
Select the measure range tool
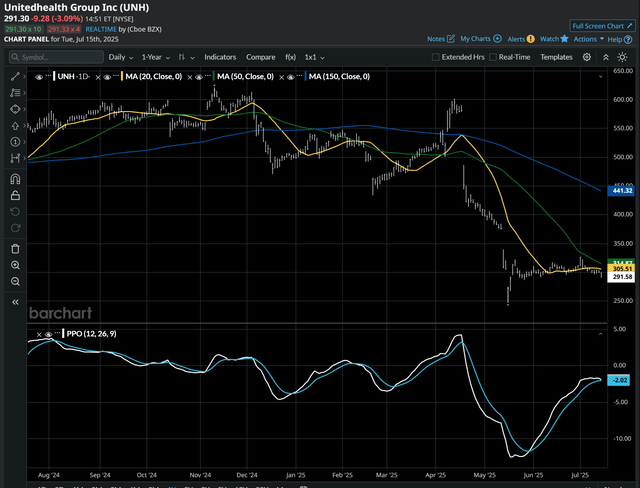pos(15,158)
